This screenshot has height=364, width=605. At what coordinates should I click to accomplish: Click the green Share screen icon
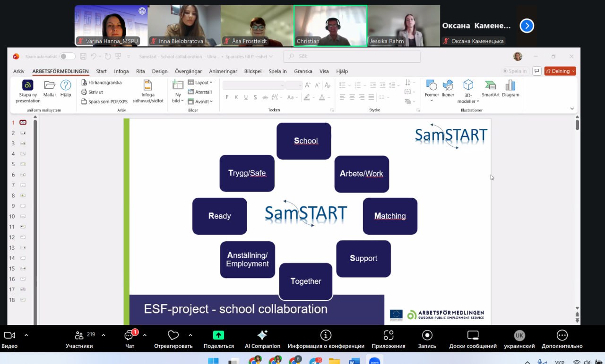(x=218, y=335)
